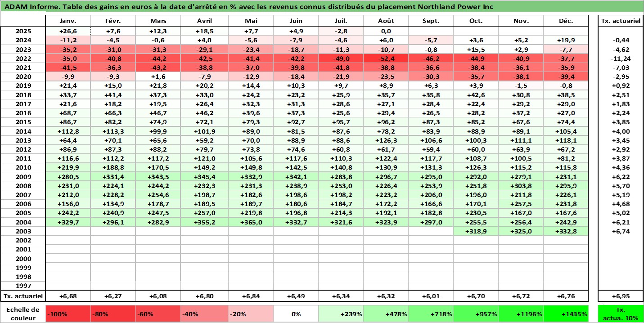
Task: Select the 2003 row label
Action: [x=23, y=231]
